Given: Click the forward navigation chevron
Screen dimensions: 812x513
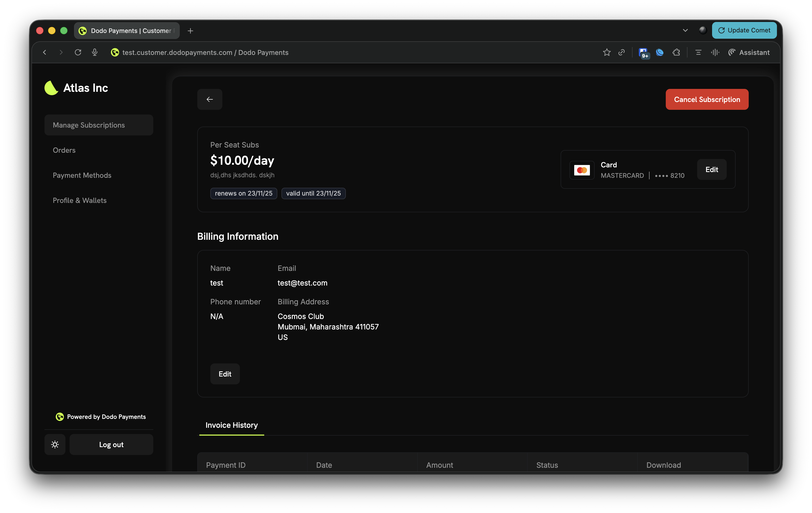Looking at the screenshot, I should point(61,52).
